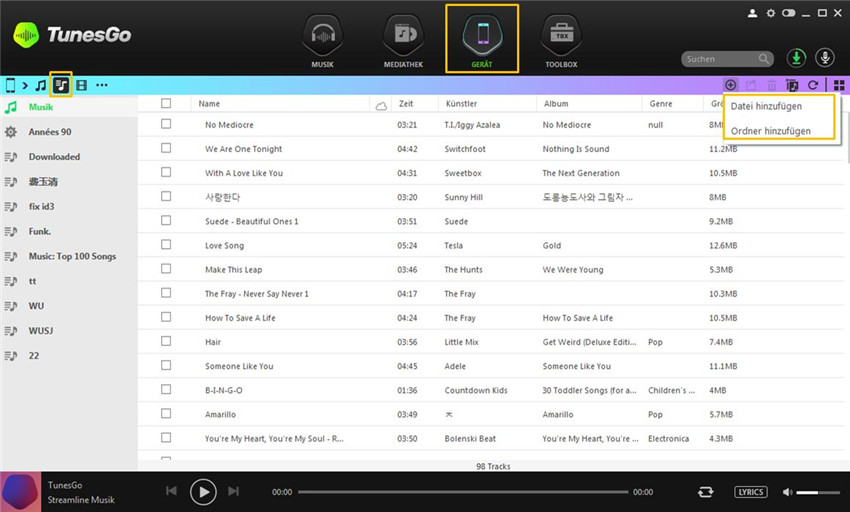Screen dimensions: 850x512
Task: Select the music note category icon
Action: click(x=41, y=85)
